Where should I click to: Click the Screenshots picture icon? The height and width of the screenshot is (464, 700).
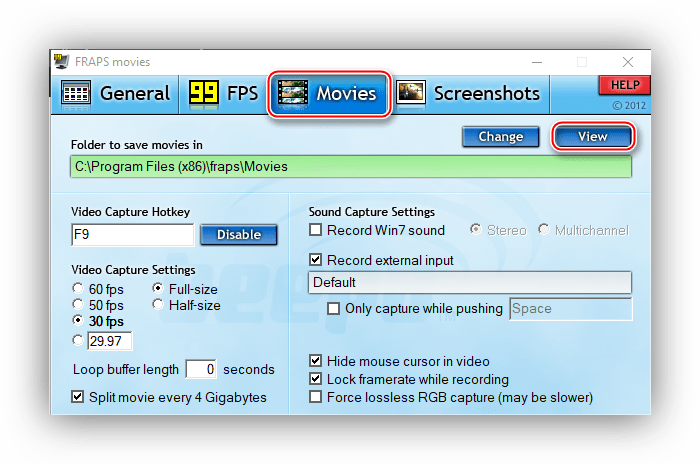(x=411, y=92)
